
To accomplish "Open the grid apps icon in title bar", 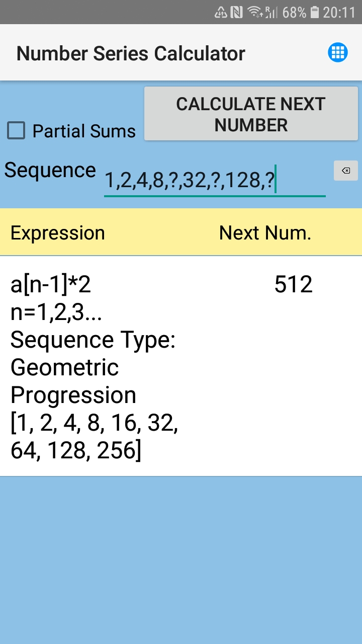I will (x=338, y=52).
